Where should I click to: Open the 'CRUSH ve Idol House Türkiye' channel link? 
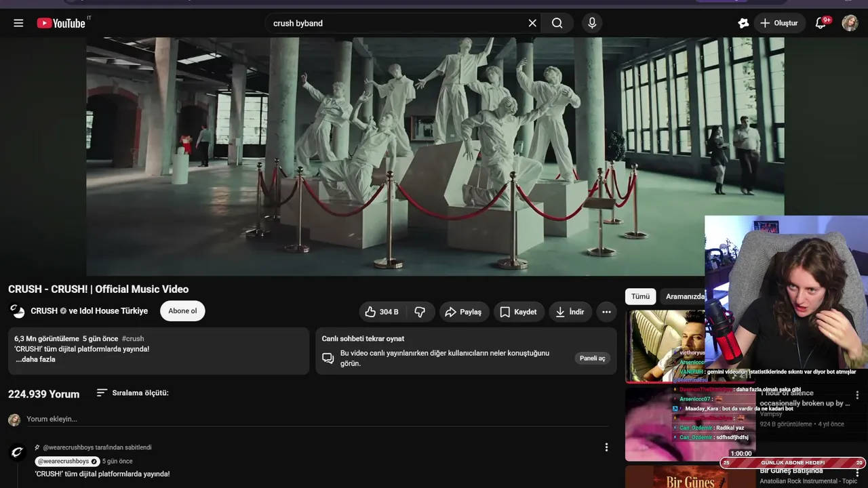90,311
